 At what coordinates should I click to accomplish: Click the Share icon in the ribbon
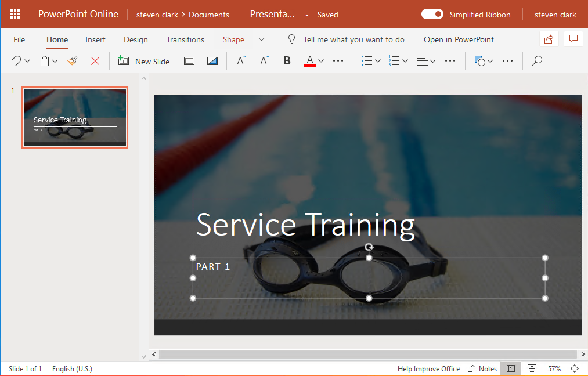click(x=549, y=39)
